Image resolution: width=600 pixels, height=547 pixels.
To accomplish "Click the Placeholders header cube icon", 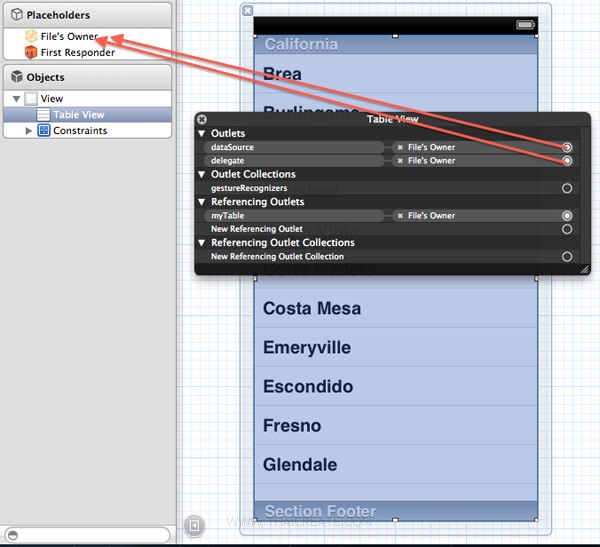I will (x=17, y=15).
